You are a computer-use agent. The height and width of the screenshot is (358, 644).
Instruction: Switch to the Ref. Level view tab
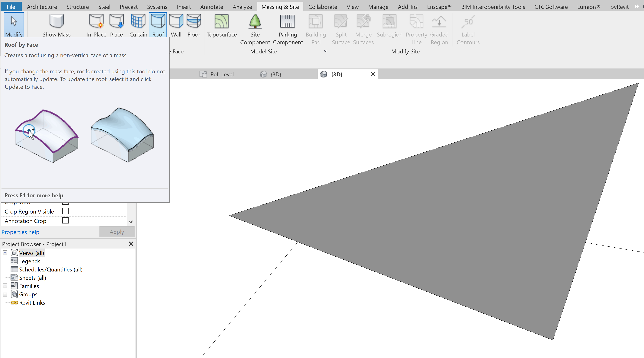pos(222,74)
